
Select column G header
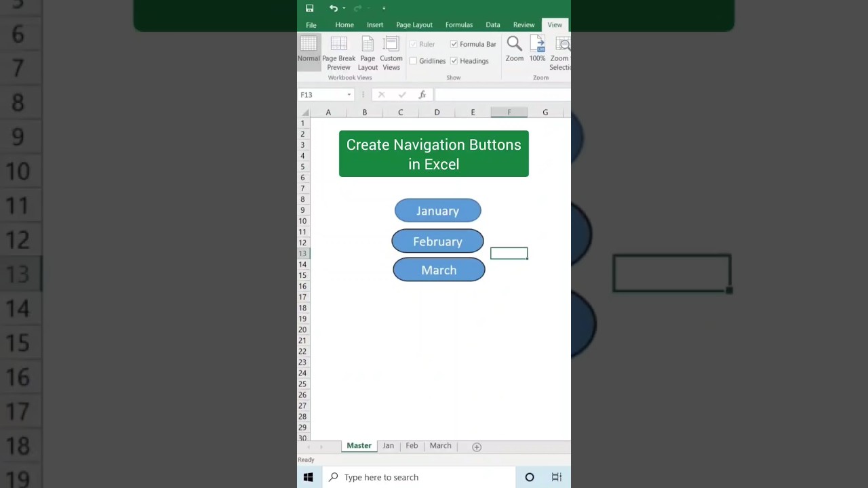pos(545,113)
